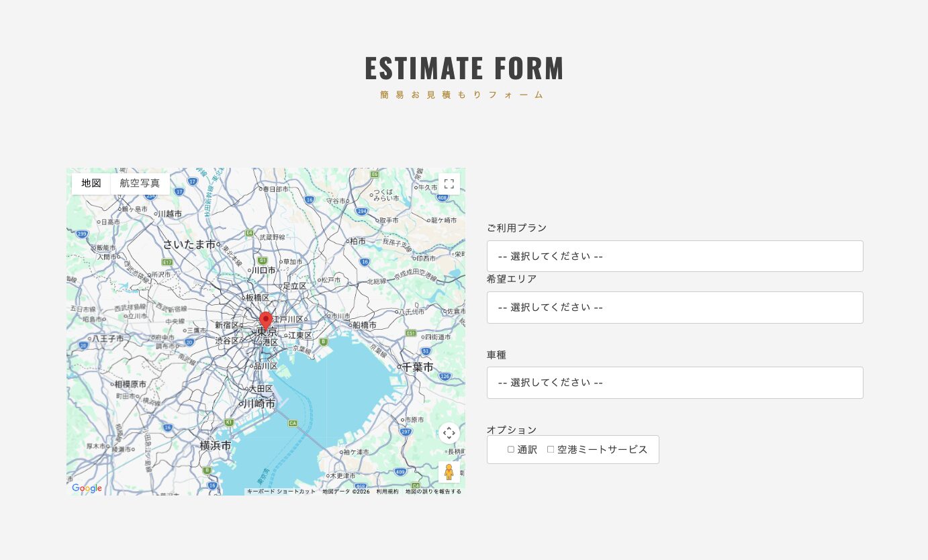Open the 車種 dropdown list
The width and height of the screenshot is (928, 560).
675,382
